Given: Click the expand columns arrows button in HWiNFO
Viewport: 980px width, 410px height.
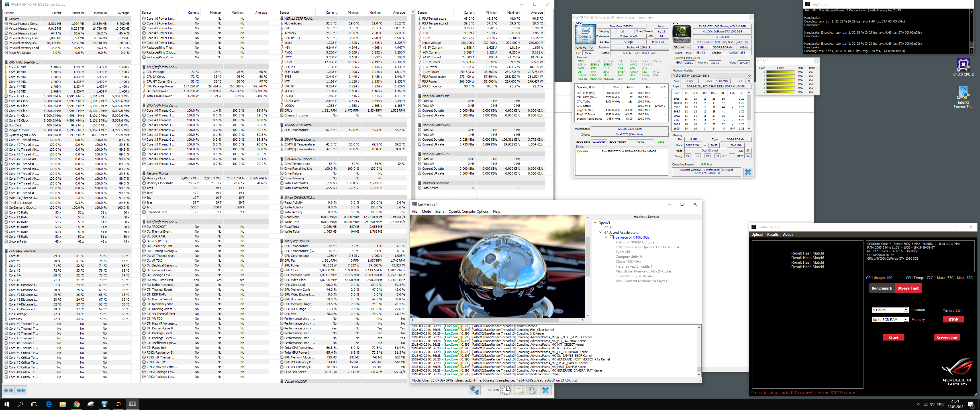Looking at the screenshot, I should (8, 390).
